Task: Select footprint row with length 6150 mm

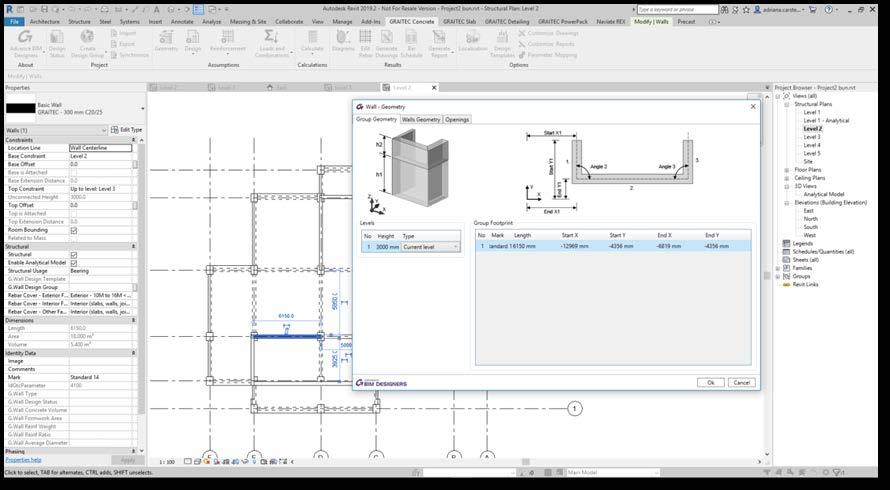Action: 613,246
